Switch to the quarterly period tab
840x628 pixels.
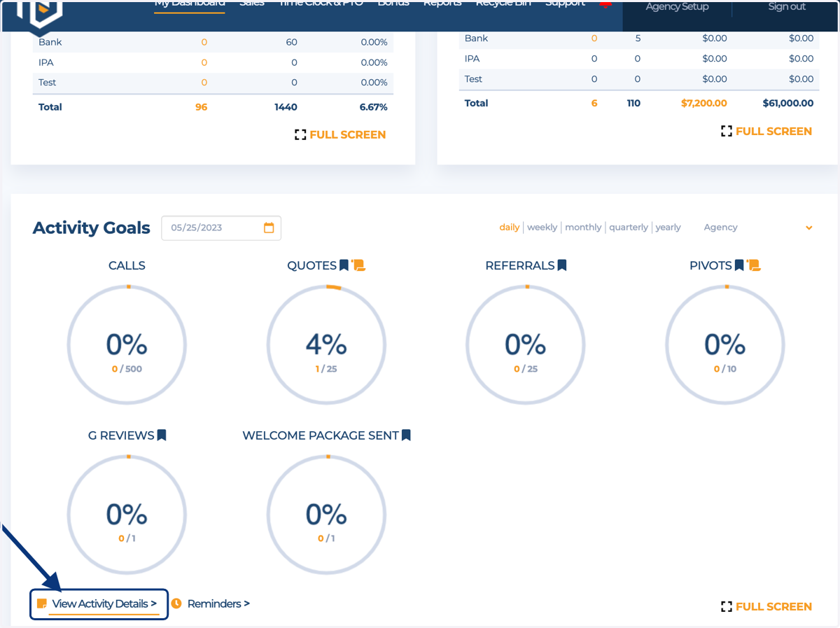629,227
